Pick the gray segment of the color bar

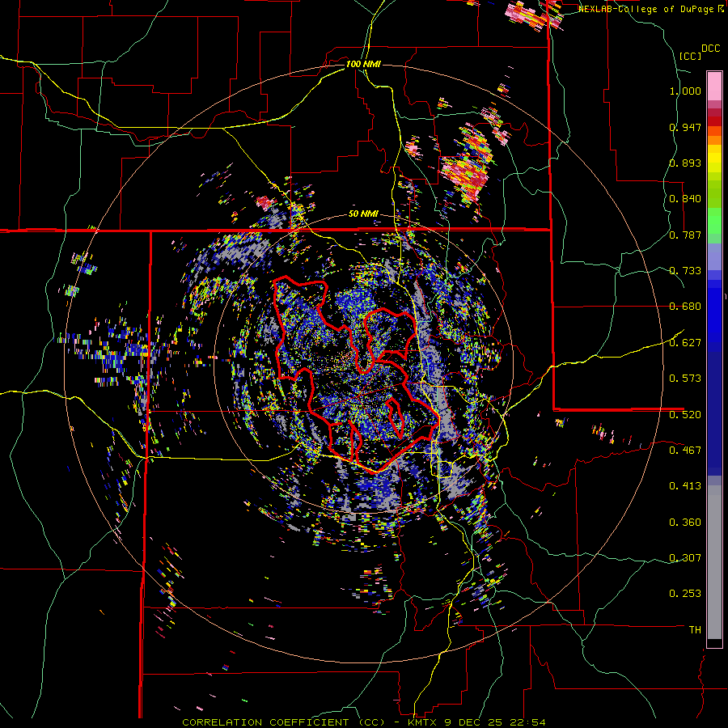[x=714, y=562]
